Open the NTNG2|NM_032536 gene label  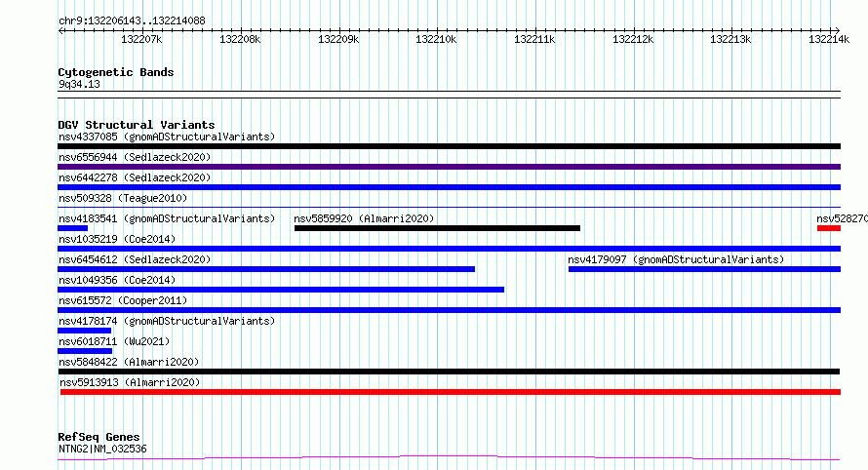(x=102, y=449)
